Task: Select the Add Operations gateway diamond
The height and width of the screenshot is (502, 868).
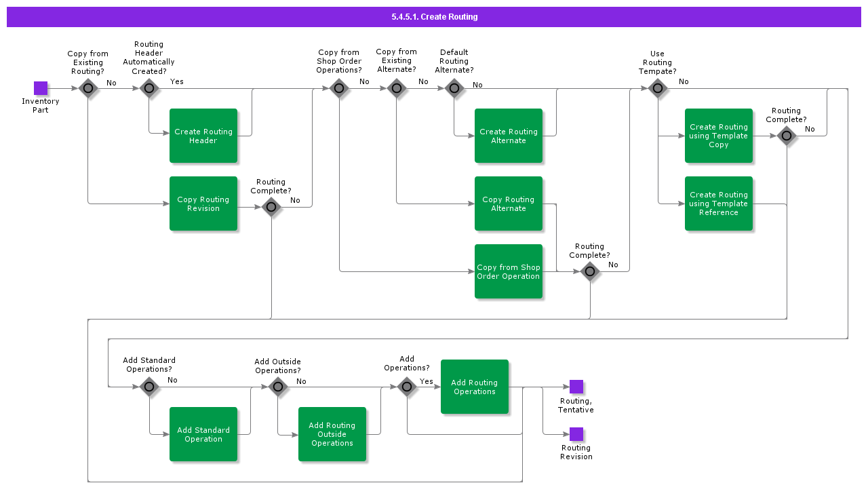Action: [x=407, y=387]
